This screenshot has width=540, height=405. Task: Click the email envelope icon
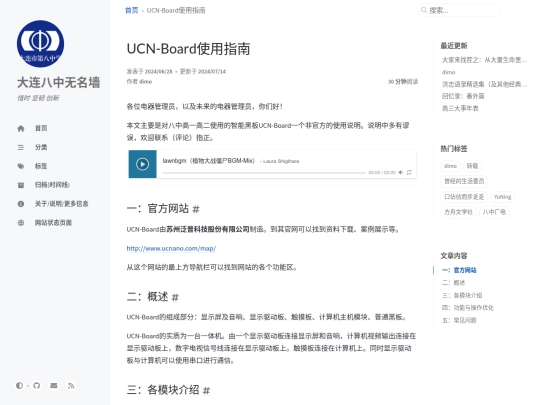coord(54,385)
